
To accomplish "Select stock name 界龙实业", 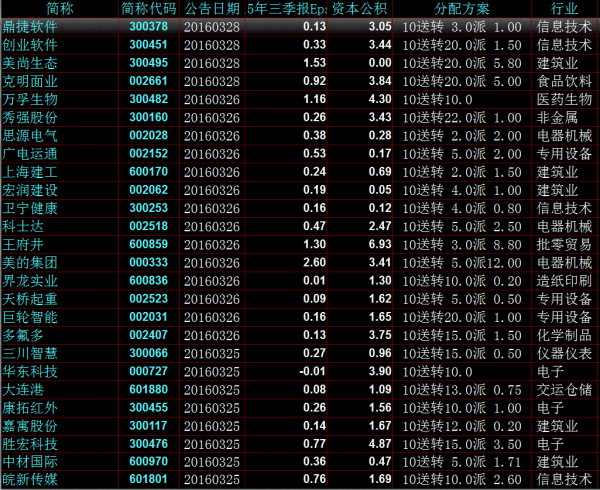I will click(x=30, y=281).
